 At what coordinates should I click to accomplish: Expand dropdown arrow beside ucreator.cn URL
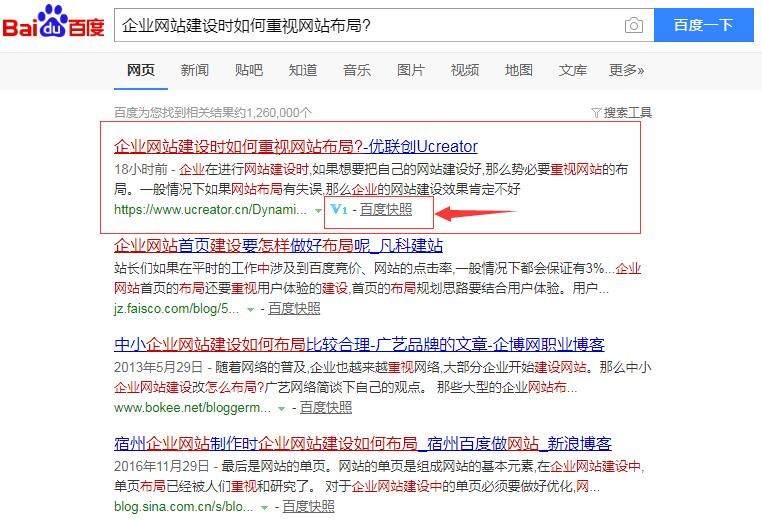coord(318,210)
